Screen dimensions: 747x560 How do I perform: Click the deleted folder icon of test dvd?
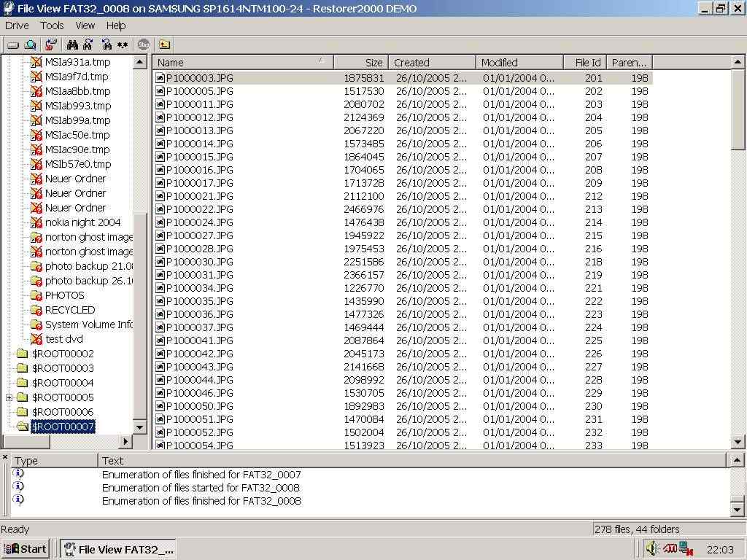(x=36, y=339)
